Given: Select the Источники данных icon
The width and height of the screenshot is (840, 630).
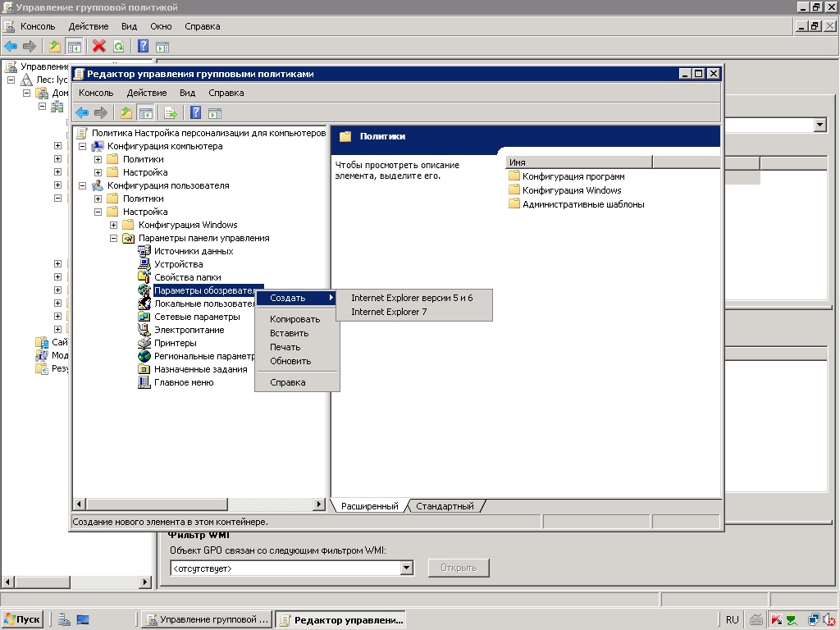Looking at the screenshot, I should (144, 251).
